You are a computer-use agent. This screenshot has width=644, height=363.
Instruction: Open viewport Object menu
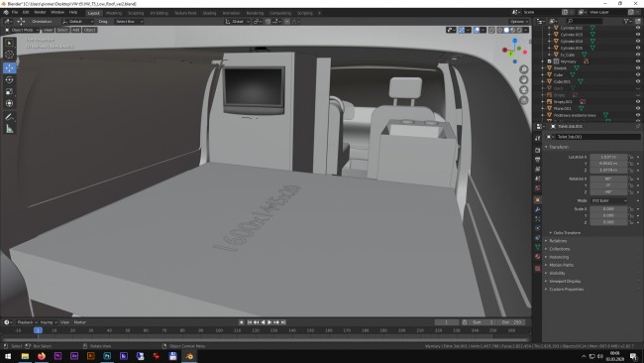[x=89, y=30]
